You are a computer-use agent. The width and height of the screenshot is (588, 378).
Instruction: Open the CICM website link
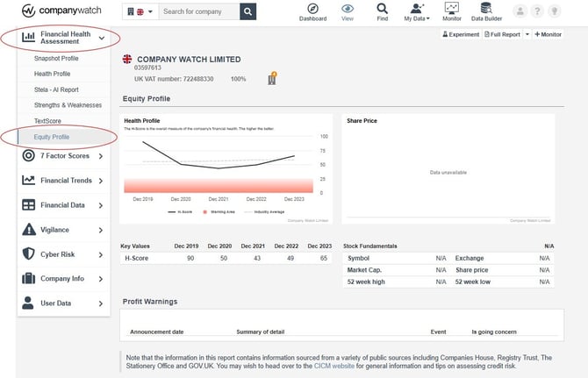pos(334,366)
